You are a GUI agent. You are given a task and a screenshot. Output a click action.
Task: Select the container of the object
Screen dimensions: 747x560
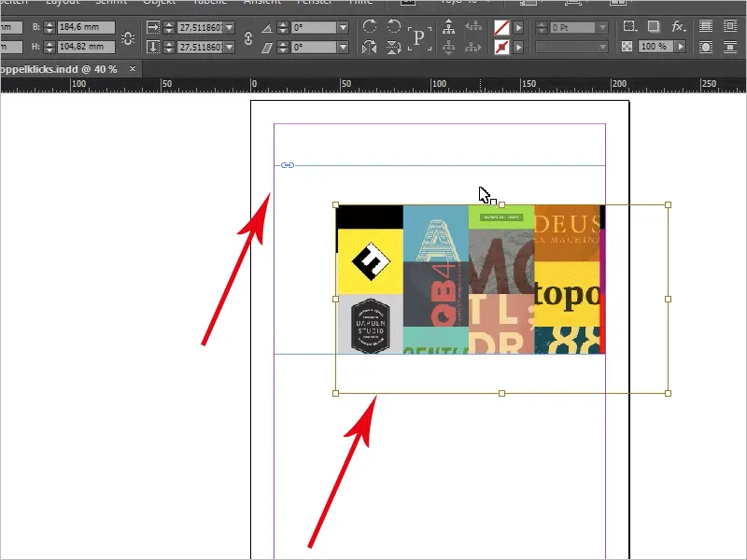(448, 27)
